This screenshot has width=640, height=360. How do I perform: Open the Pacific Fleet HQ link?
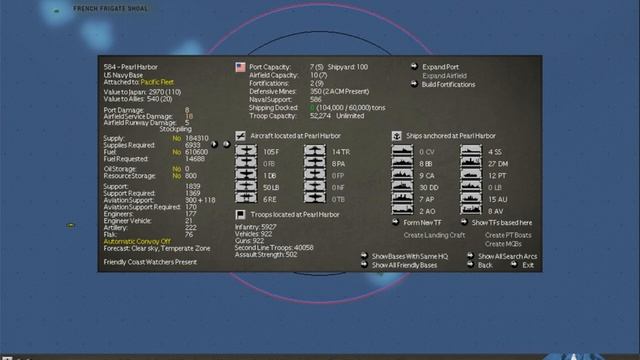point(157,82)
